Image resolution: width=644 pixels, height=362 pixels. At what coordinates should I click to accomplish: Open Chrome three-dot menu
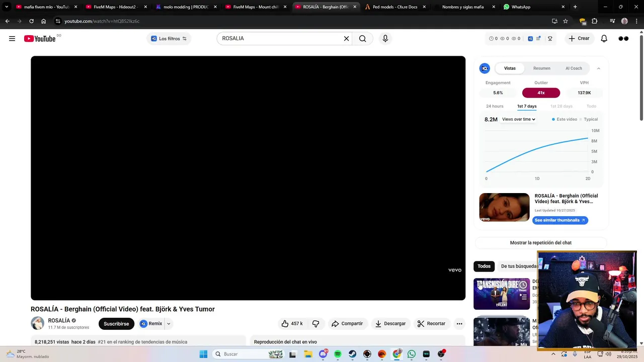(636, 21)
